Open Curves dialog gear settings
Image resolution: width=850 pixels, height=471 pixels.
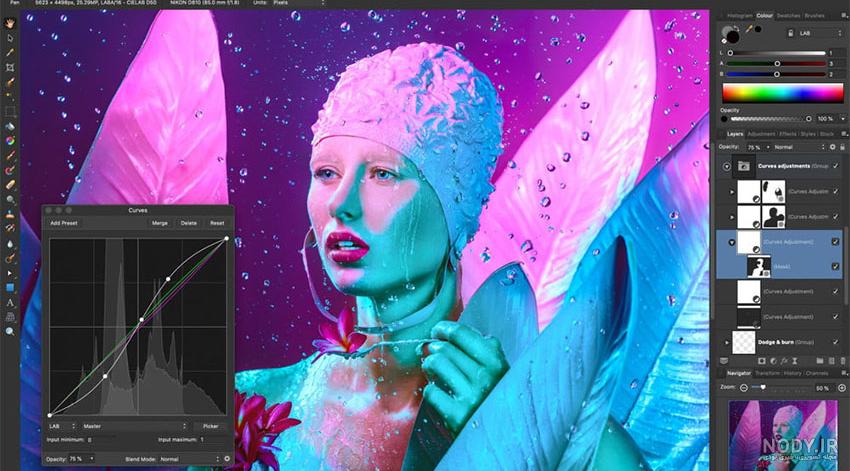[227, 459]
